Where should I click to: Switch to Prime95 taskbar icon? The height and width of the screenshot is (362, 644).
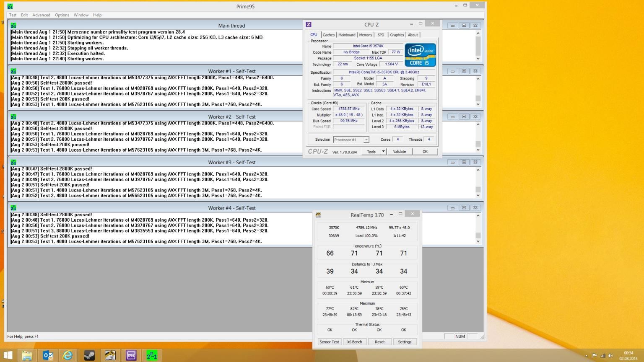click(152, 356)
